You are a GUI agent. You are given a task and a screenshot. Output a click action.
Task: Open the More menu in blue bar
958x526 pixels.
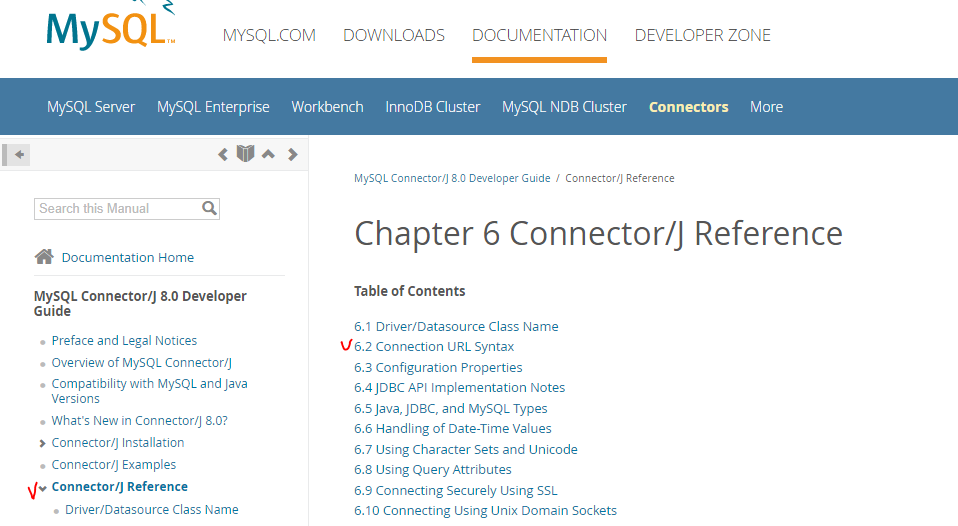pyautogui.click(x=767, y=107)
